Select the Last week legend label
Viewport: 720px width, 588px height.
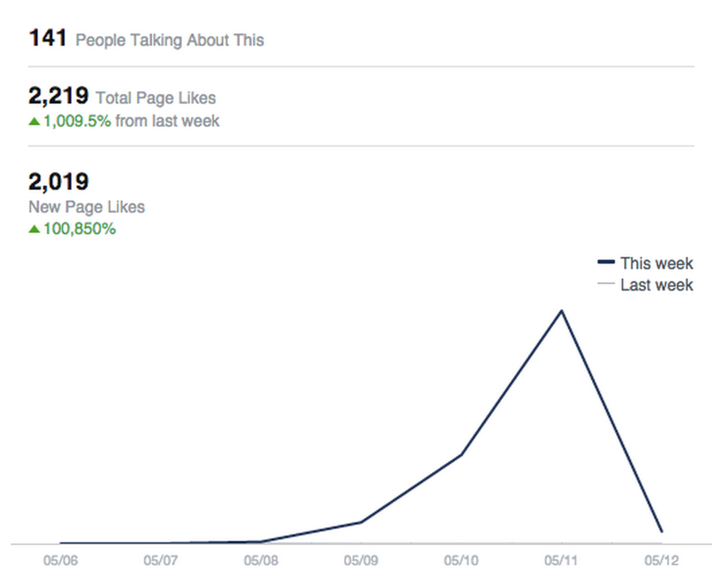pyautogui.click(x=656, y=285)
